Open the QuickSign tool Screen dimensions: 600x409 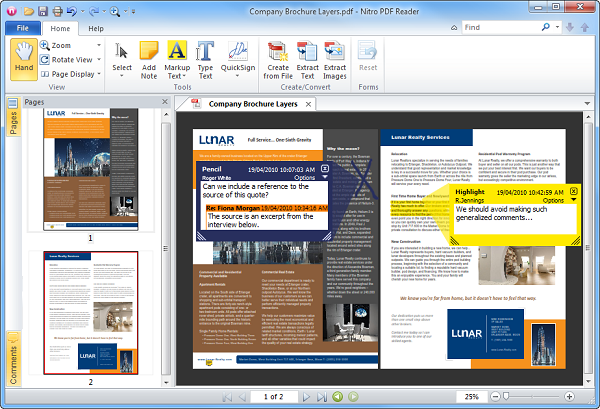coord(238,60)
